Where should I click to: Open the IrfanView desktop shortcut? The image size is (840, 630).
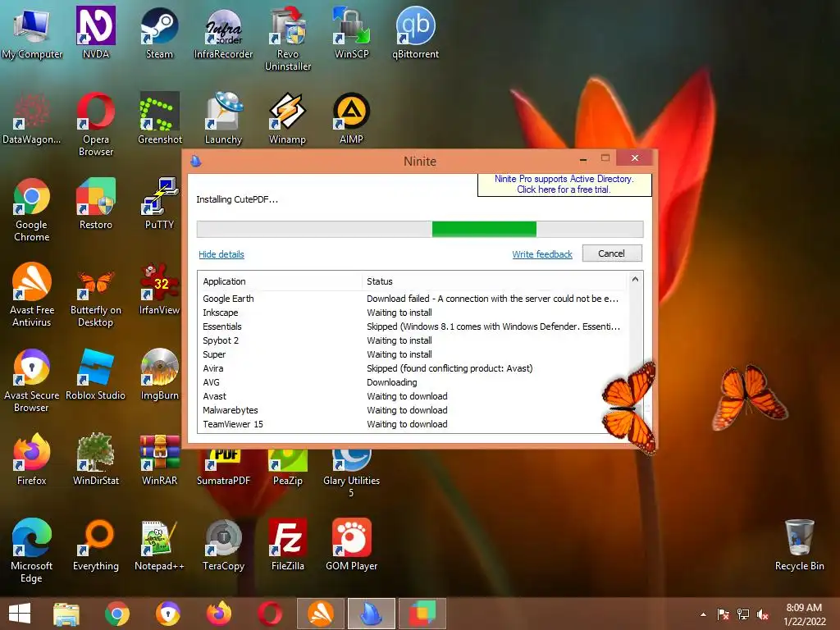coord(160,290)
